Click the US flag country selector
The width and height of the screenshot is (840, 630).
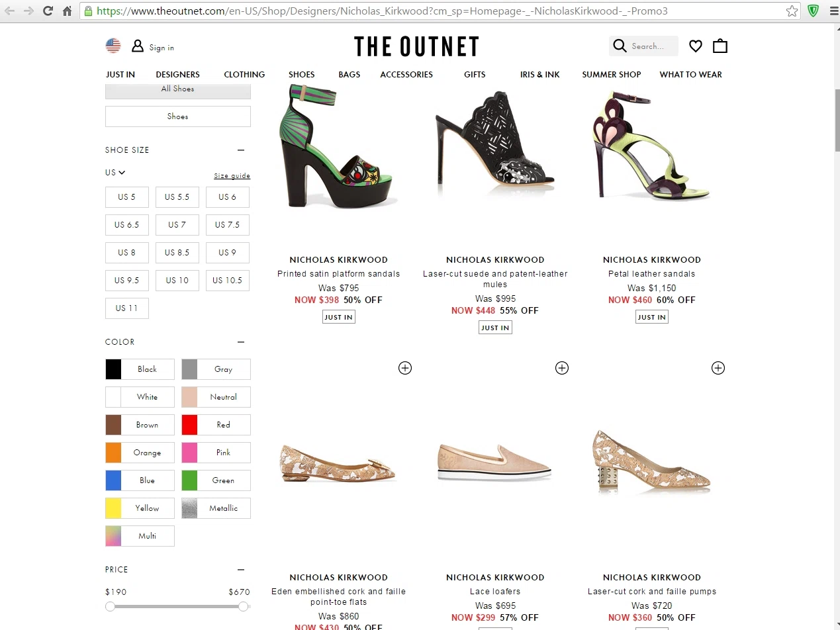coord(113,46)
